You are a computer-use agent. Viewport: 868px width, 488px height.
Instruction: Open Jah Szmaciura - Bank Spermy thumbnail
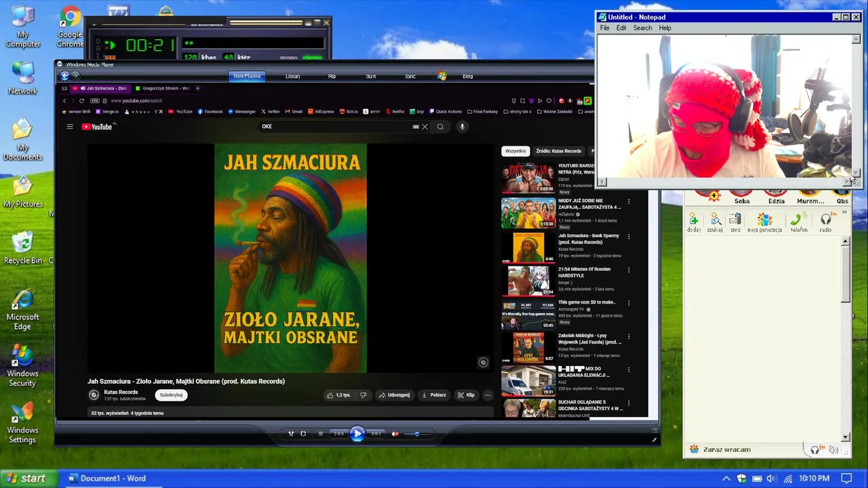528,247
